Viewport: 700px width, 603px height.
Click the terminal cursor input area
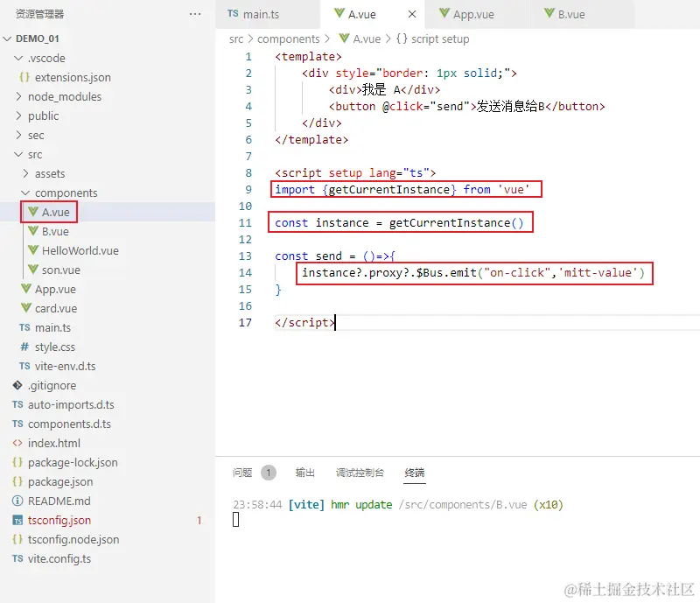coord(236,520)
